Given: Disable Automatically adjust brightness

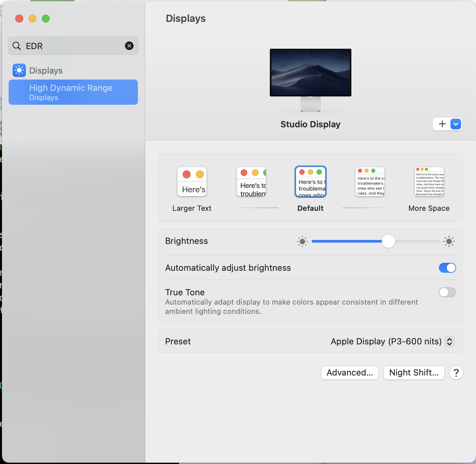Looking at the screenshot, I should point(447,268).
